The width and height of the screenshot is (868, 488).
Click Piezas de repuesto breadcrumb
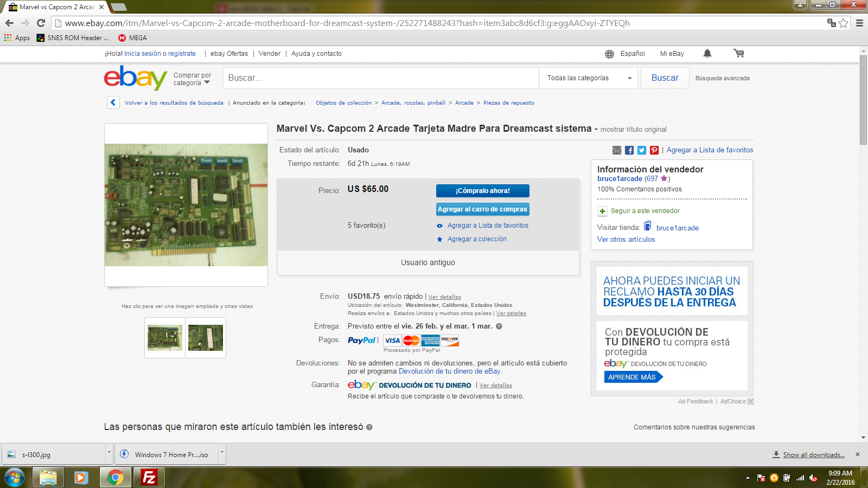[509, 103]
